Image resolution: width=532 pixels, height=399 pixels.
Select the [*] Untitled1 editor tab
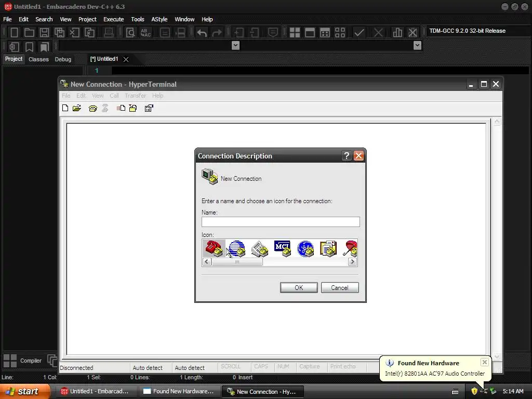(104, 59)
